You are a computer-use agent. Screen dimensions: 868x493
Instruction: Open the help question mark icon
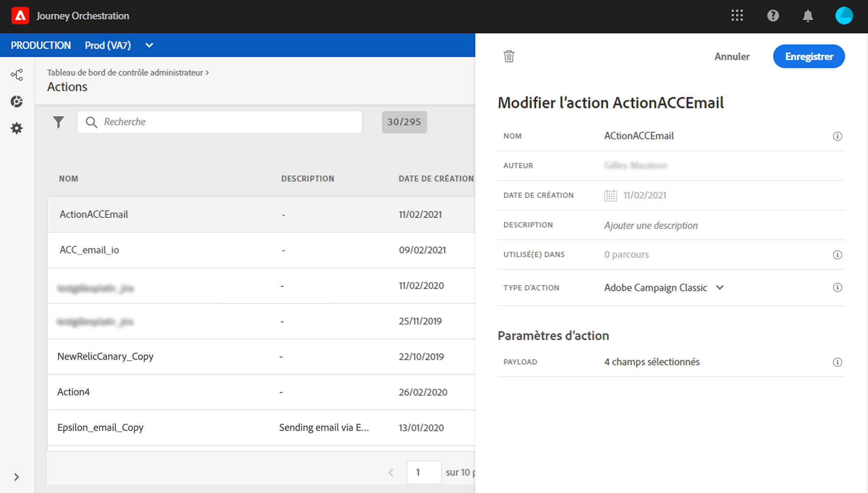click(x=773, y=16)
